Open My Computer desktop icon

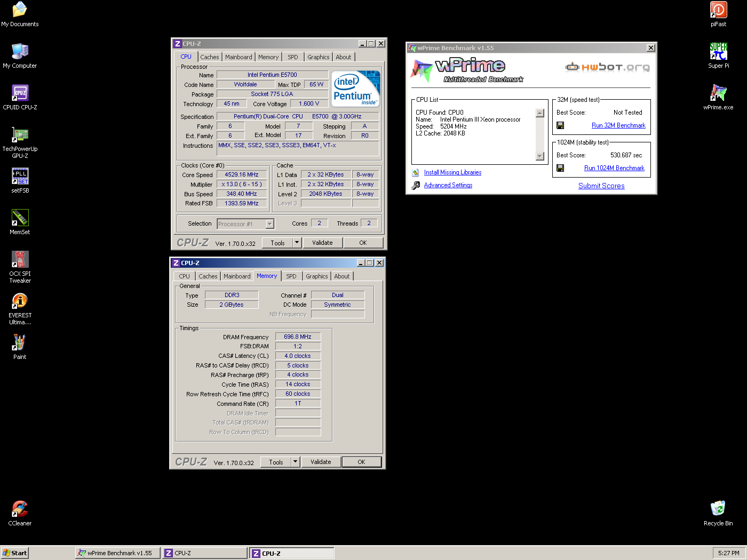[20, 55]
